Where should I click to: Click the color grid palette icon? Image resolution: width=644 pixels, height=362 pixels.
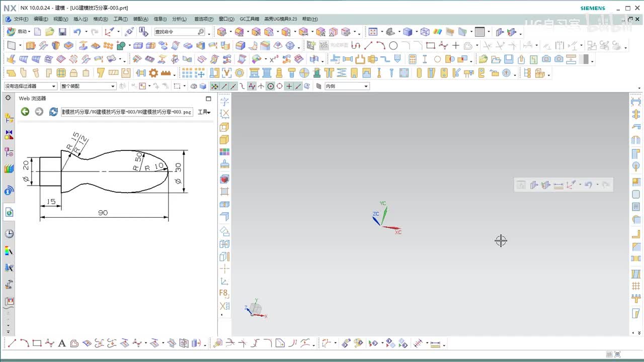[x=224, y=152]
